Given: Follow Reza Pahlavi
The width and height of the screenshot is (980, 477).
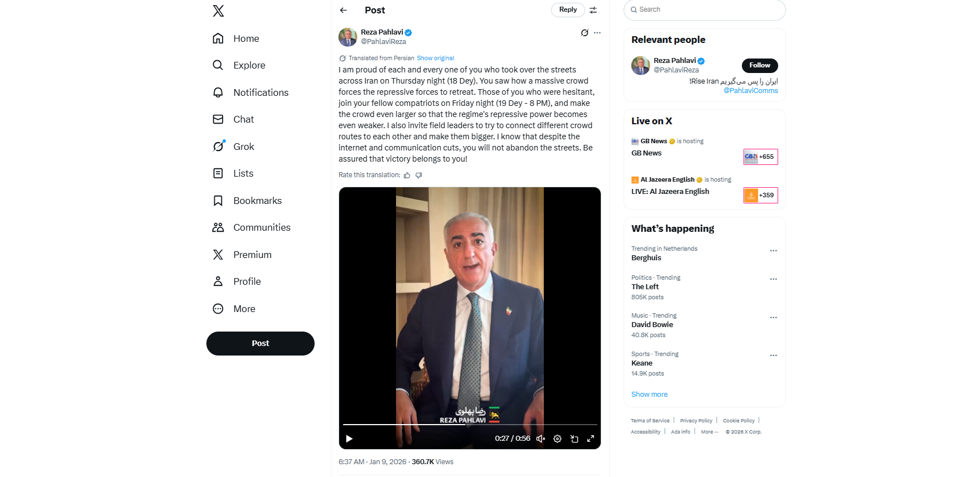Looking at the screenshot, I should (x=759, y=65).
